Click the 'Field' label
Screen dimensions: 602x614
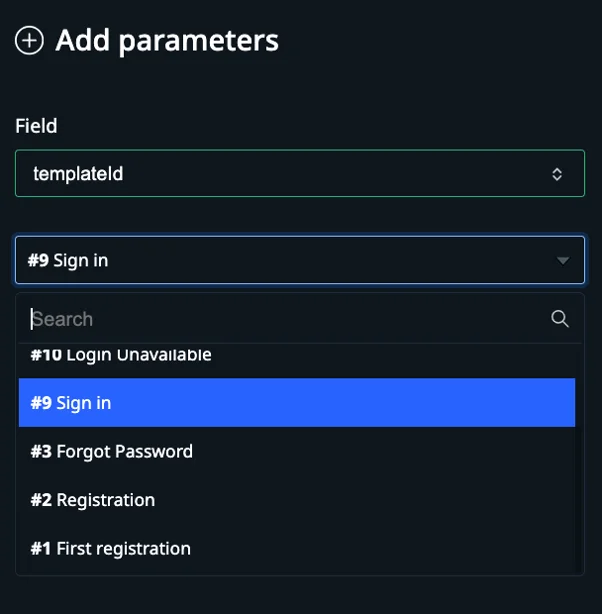click(36, 126)
